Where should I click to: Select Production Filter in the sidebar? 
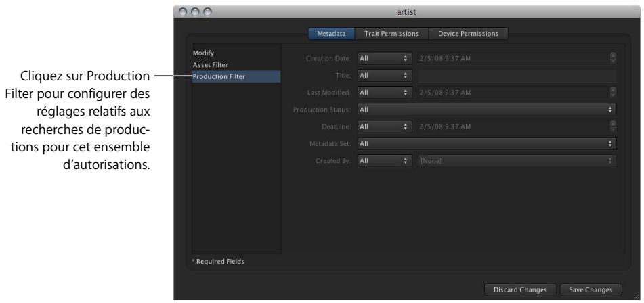236,76
